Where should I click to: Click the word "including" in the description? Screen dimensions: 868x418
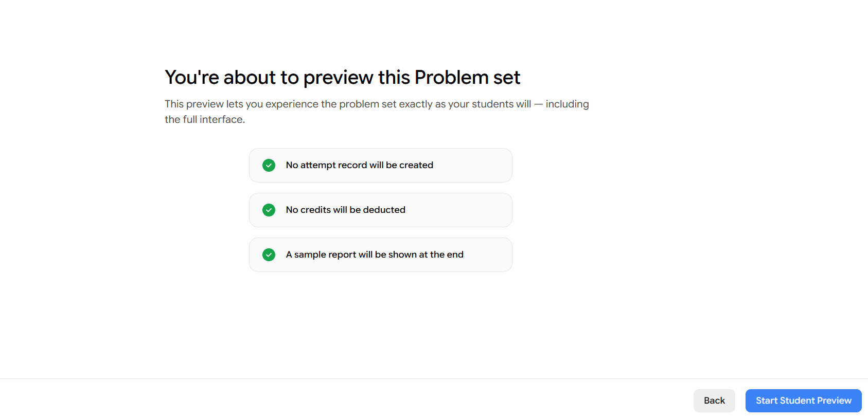pos(567,104)
